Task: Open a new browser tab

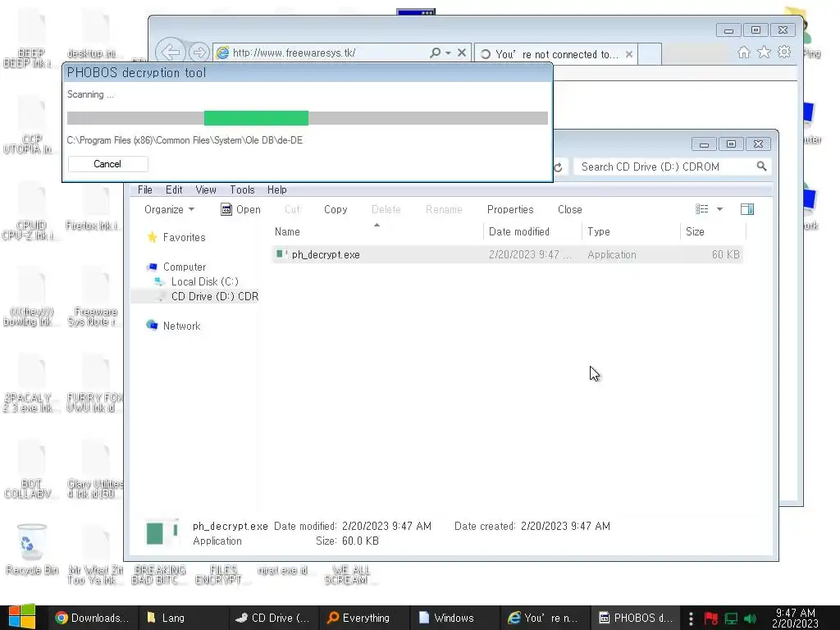Action: point(650,54)
